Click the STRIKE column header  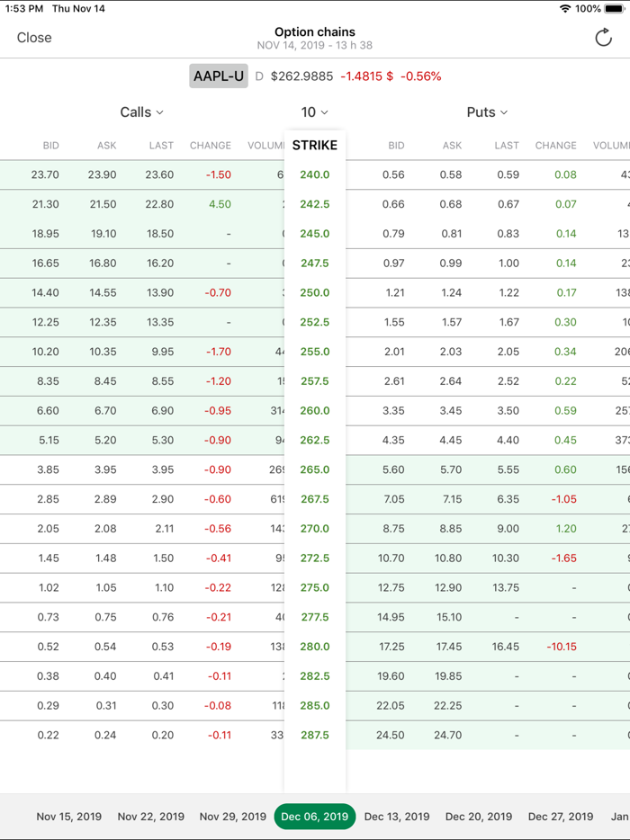click(x=314, y=145)
